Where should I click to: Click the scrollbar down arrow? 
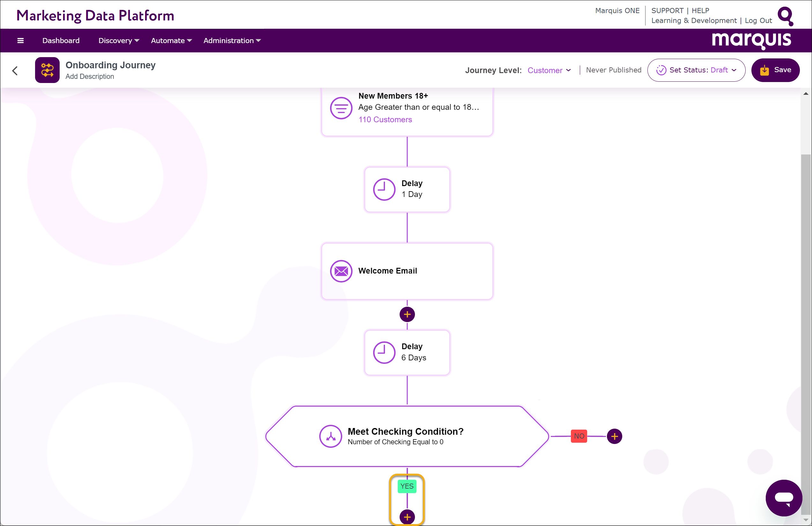click(x=806, y=520)
